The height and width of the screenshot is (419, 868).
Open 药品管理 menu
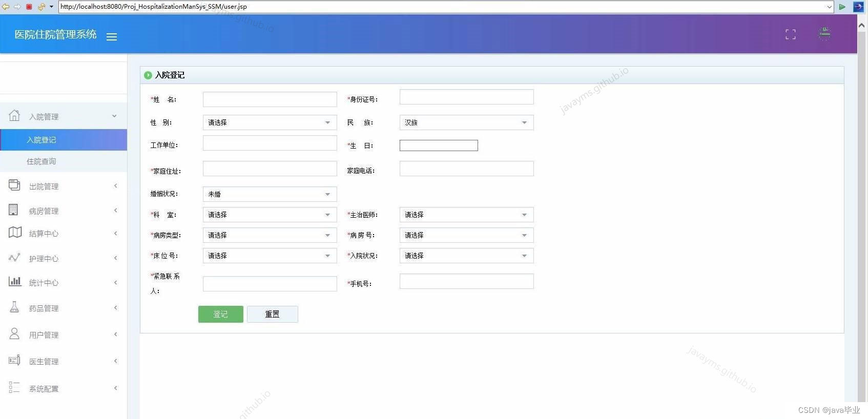(64, 308)
